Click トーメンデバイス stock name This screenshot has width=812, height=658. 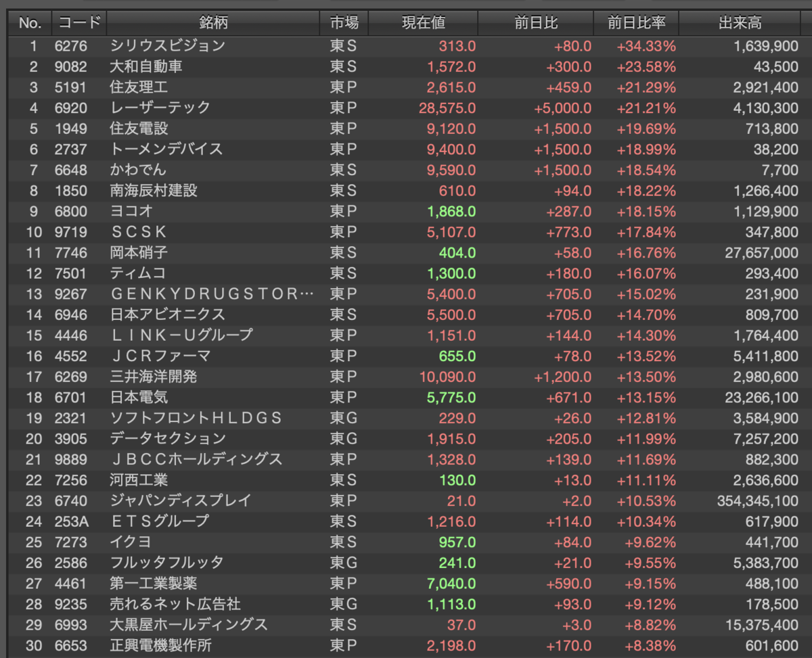pyautogui.click(x=166, y=149)
